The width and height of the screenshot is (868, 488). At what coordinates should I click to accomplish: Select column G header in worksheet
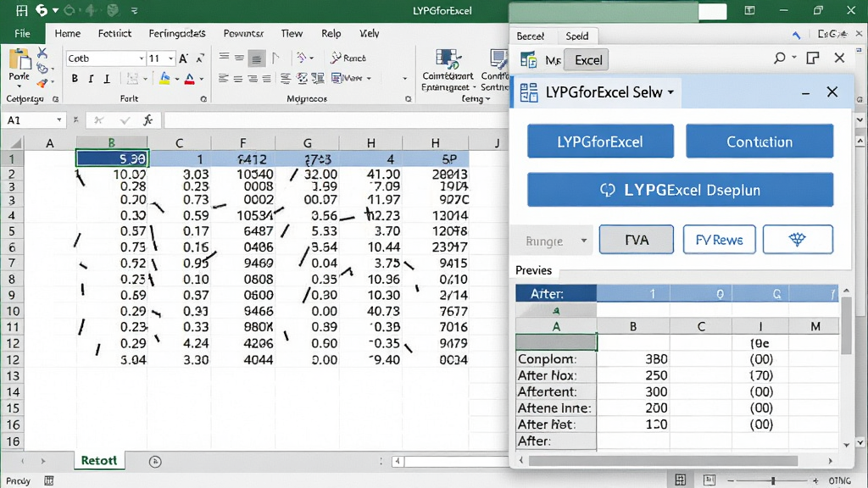(307, 143)
